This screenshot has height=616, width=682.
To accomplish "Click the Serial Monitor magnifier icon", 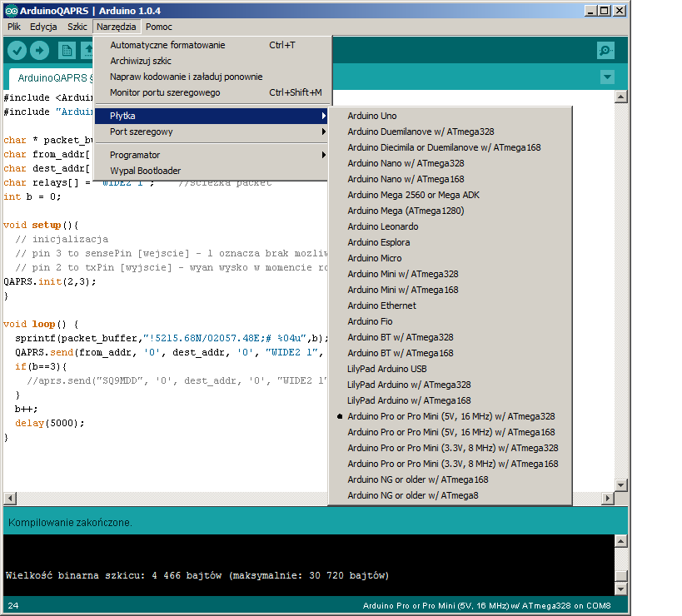I will click(605, 51).
